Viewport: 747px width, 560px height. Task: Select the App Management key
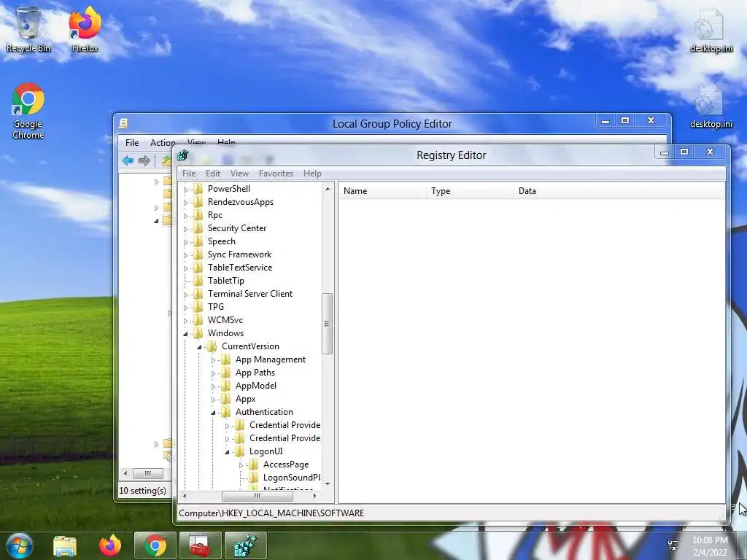click(271, 359)
